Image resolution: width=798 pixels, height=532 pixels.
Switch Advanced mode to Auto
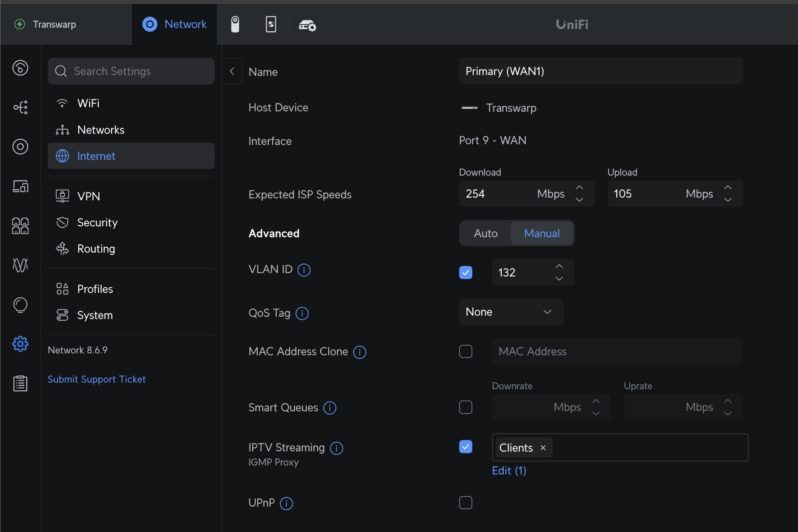click(x=485, y=233)
